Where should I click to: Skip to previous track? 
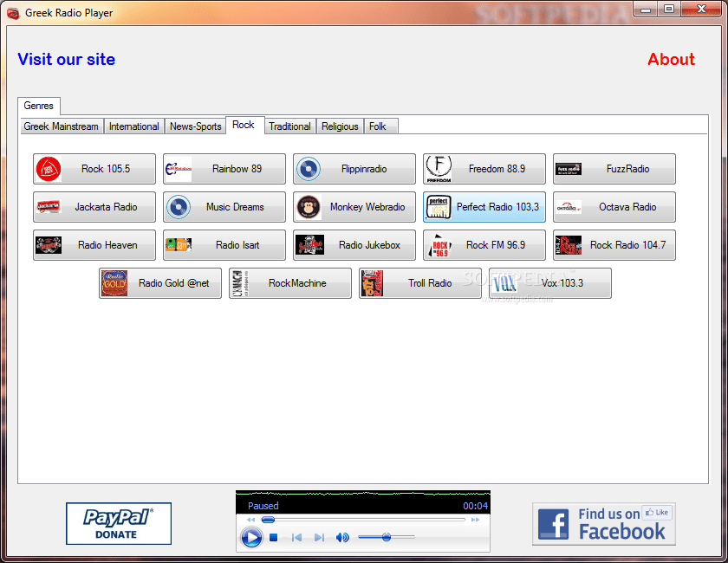(297, 537)
